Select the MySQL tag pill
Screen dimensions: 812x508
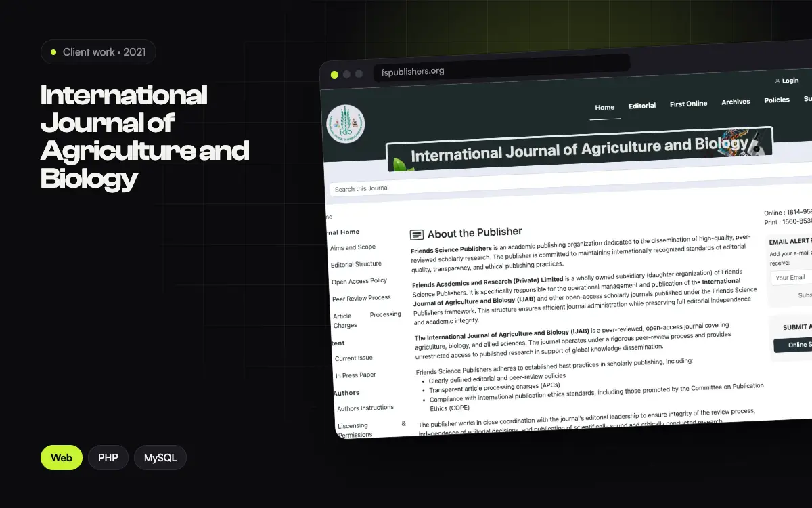[x=160, y=458]
